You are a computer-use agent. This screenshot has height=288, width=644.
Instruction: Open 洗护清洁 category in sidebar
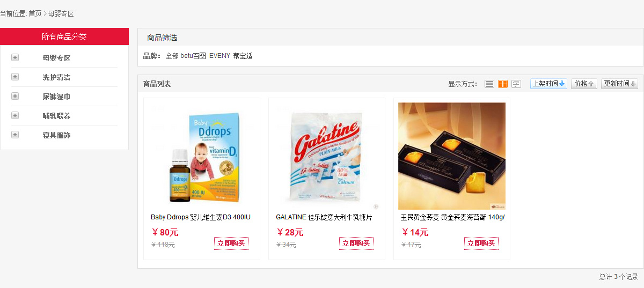tap(56, 77)
